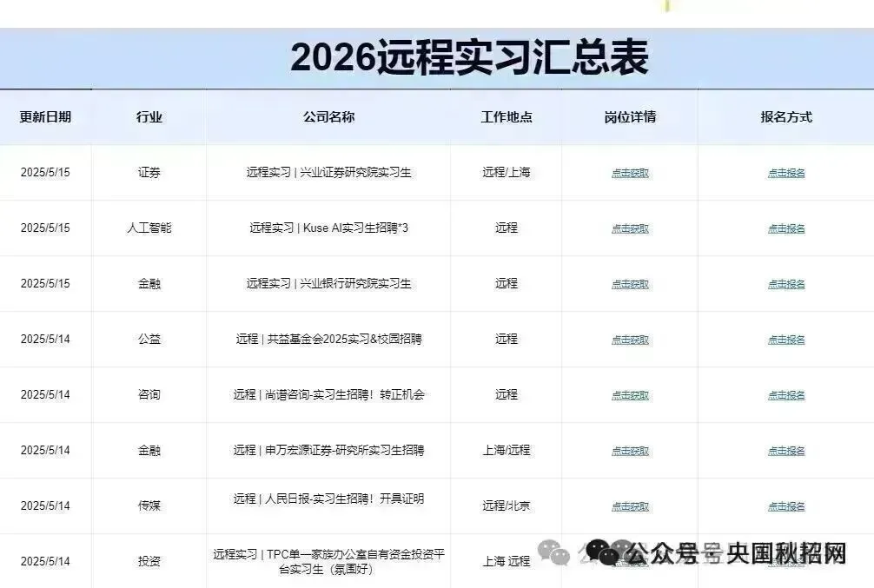
Task: Click 点击报名 link for 申万宏源证券 row
Action: coord(786,451)
